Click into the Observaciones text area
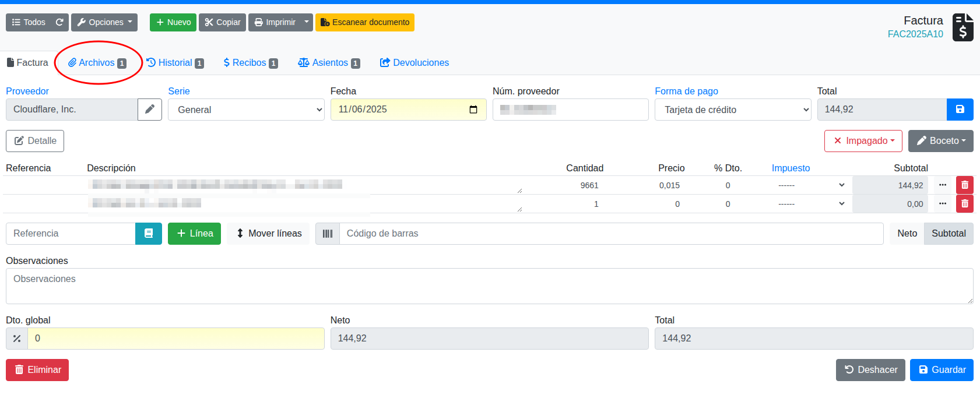The image size is (980, 398). coord(489,286)
